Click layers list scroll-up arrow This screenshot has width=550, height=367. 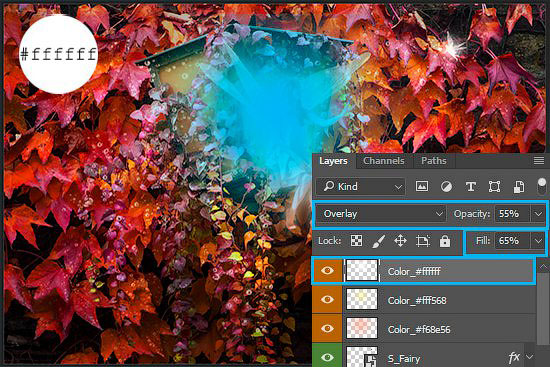[543, 267]
